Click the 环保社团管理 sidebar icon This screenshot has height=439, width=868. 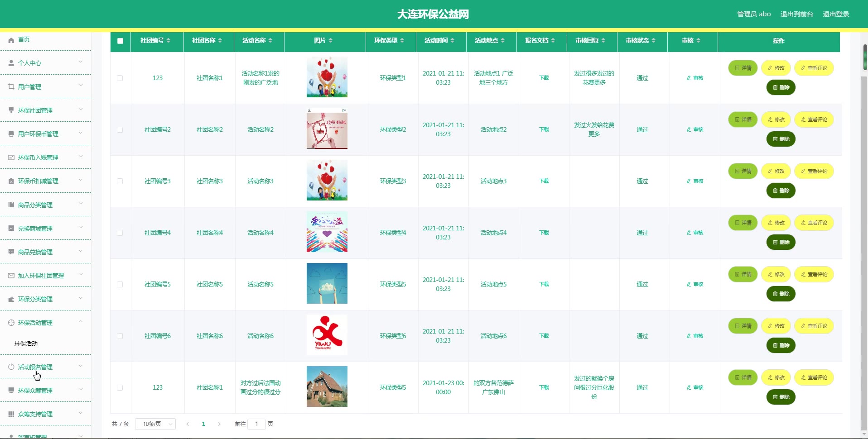point(11,110)
